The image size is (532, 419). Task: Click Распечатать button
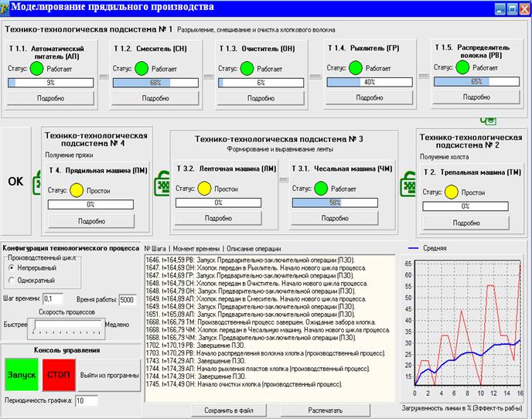coord(325,410)
